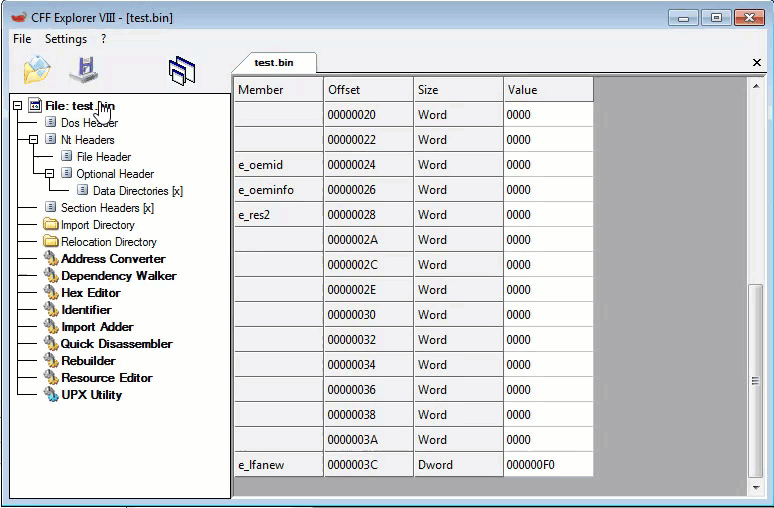
Task: Collapse the File: test.bin root node
Action: click(x=17, y=106)
